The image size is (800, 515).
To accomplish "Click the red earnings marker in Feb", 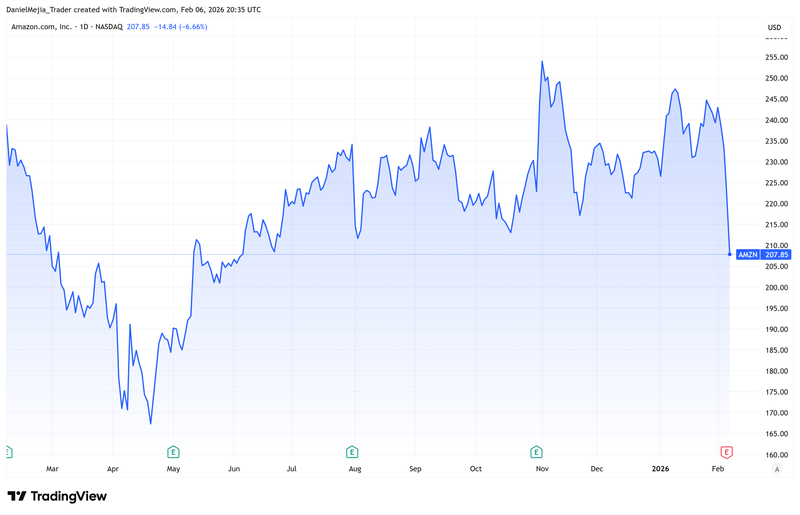I will pos(727,452).
